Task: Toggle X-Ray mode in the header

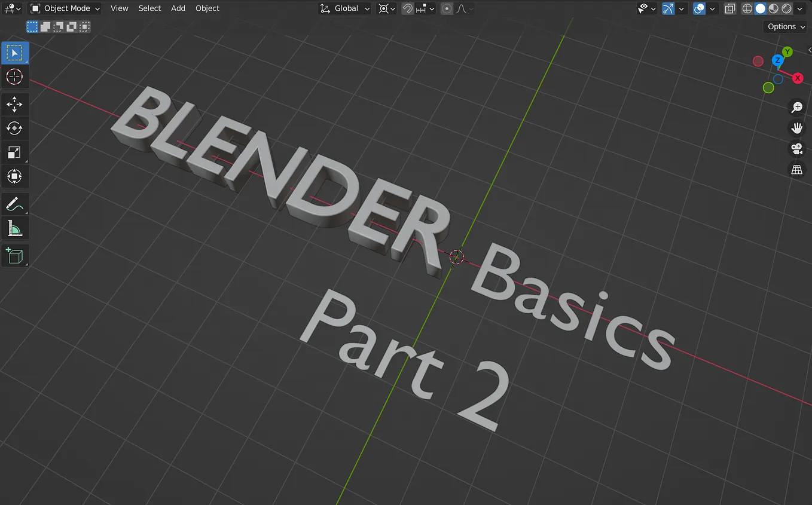Action: pos(729,8)
